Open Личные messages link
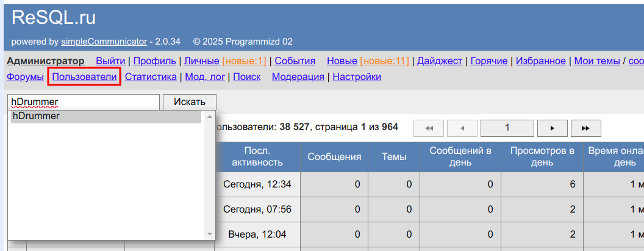Image resolution: width=644 pixels, height=251 pixels. pos(202,61)
